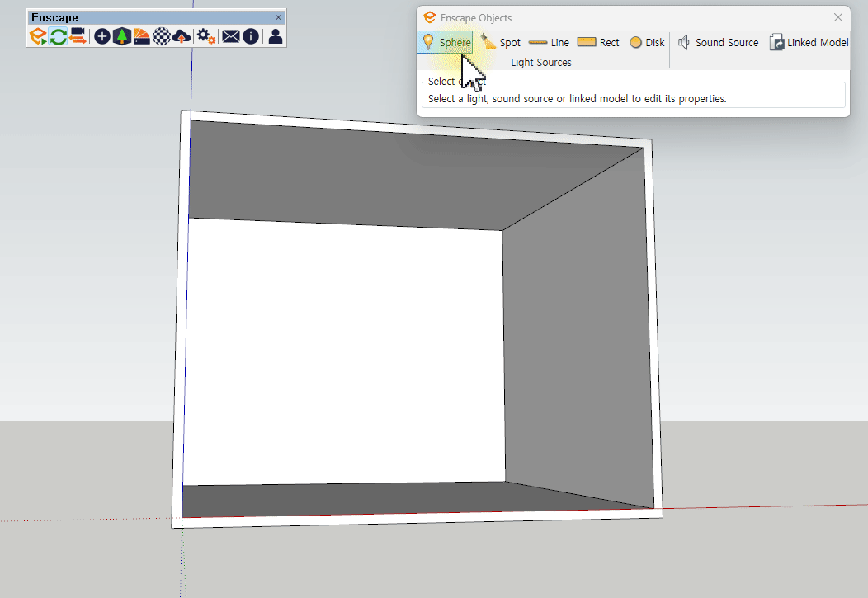Select the Spot light source
The image size is (868, 598).
501,42
